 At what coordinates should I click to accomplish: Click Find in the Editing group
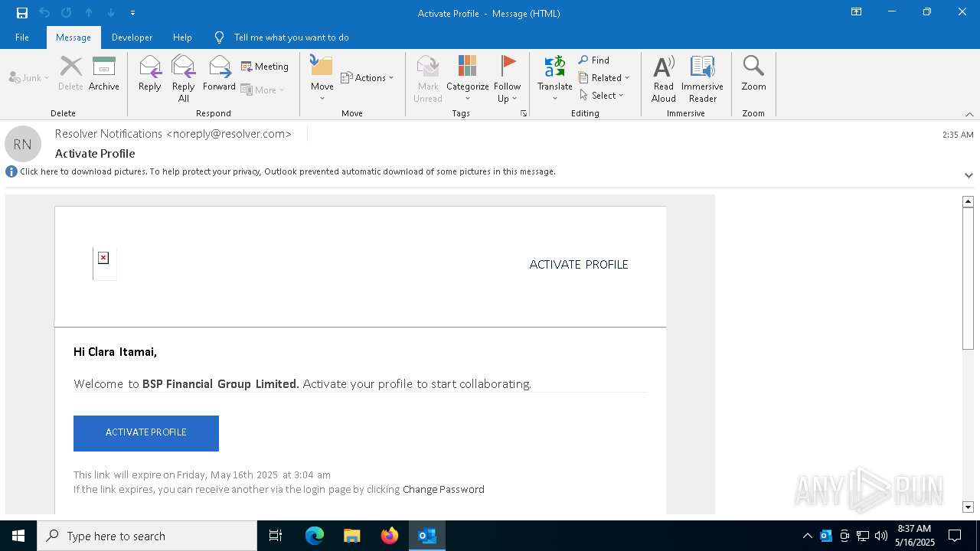[594, 60]
